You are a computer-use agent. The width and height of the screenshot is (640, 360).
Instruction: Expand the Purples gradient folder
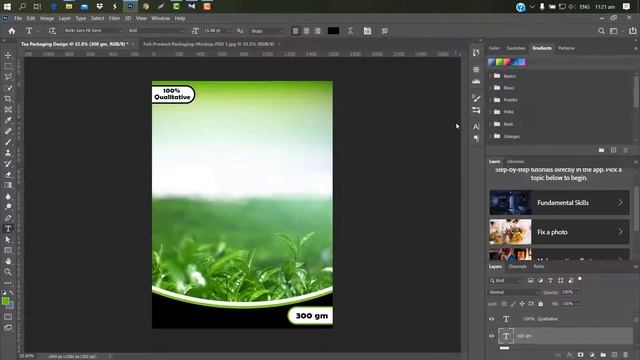pos(490,100)
